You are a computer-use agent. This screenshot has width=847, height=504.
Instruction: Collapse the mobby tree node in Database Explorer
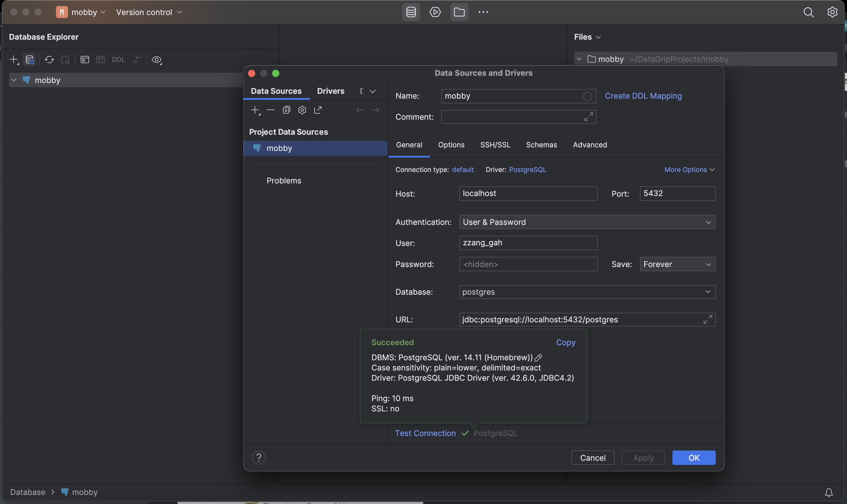click(14, 80)
